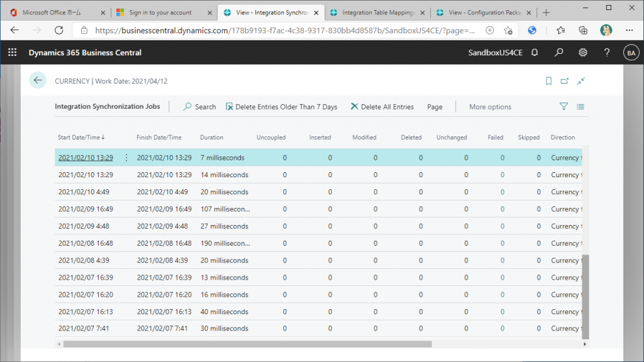This screenshot has width=644, height=362.
Task: Switch the list layout view icon
Action: click(580, 107)
